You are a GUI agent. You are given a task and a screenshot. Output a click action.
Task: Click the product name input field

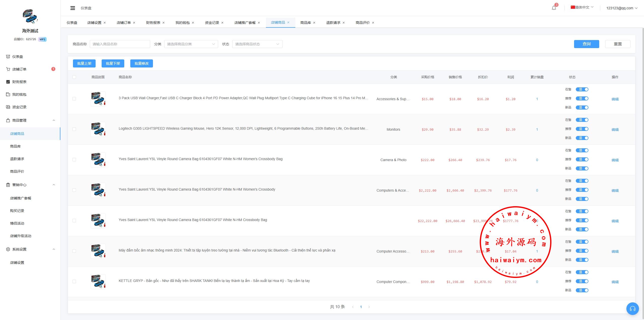tap(120, 44)
